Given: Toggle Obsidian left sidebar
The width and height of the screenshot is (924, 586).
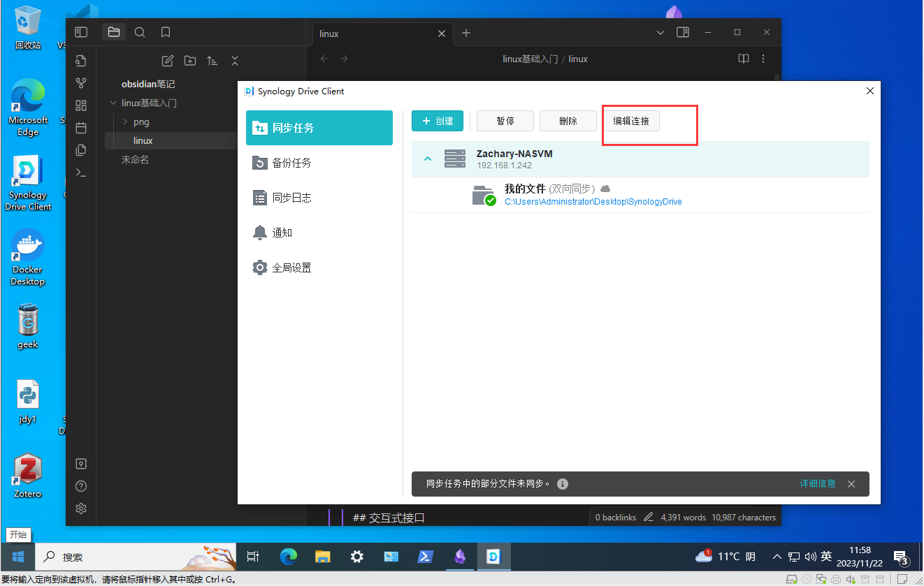Looking at the screenshot, I should click(81, 32).
